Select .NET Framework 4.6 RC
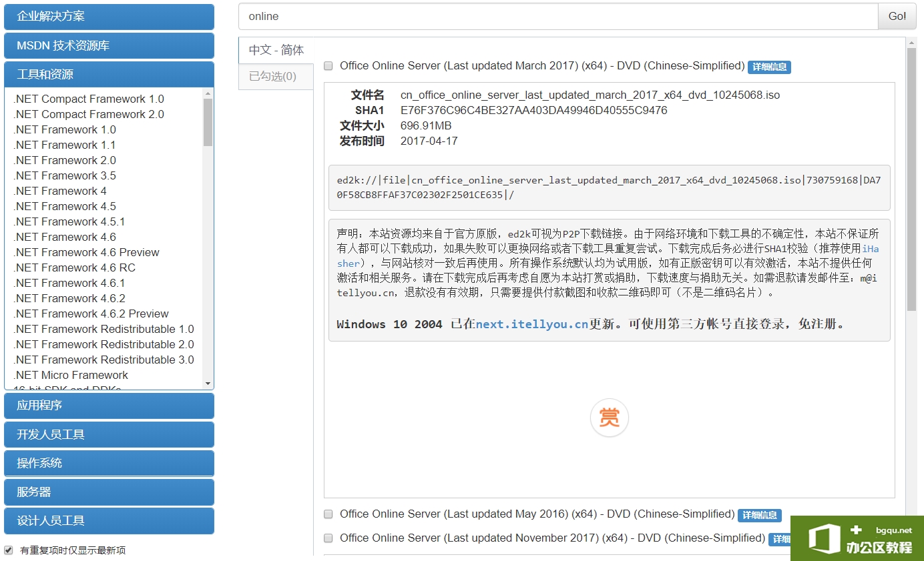924x561 pixels. click(x=74, y=267)
